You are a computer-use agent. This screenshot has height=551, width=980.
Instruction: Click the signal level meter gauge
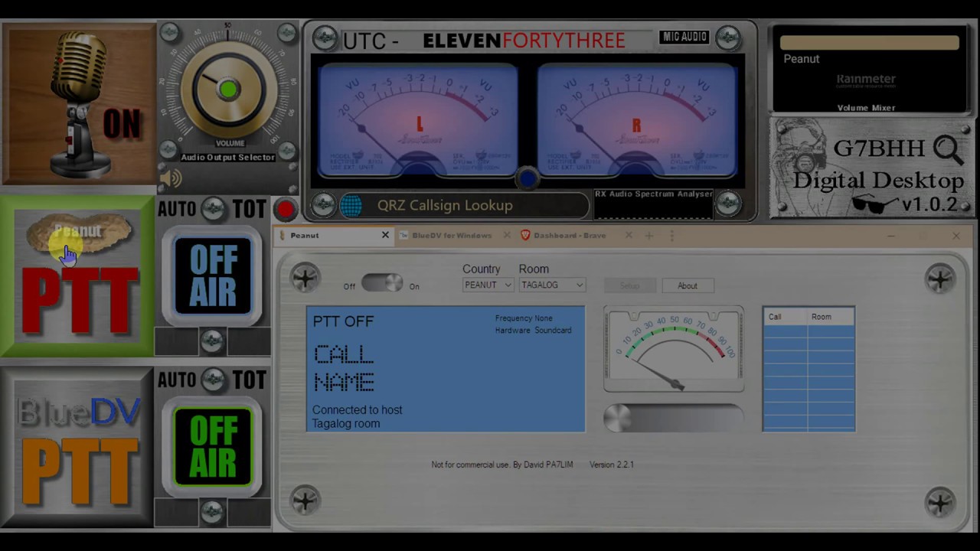click(x=674, y=349)
